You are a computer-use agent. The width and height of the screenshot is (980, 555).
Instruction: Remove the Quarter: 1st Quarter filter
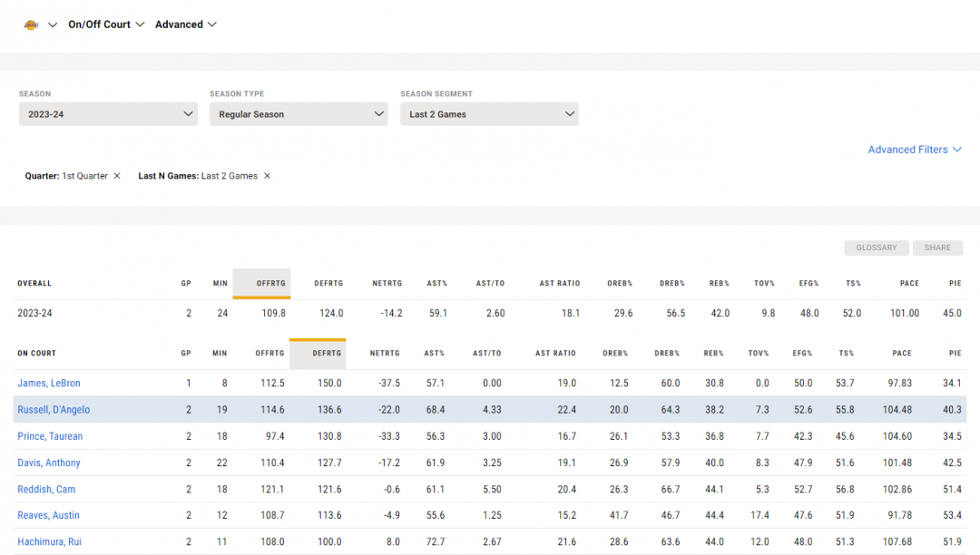point(117,176)
